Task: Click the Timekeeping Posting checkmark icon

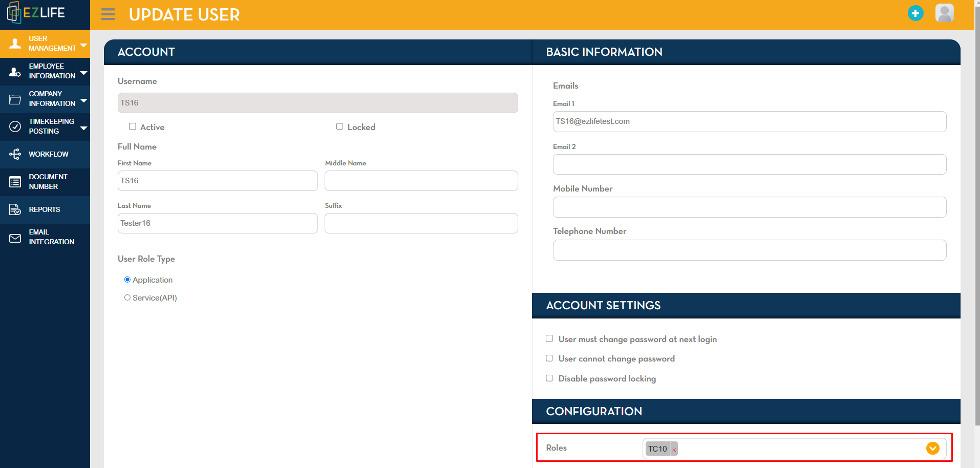Action: 15,126
